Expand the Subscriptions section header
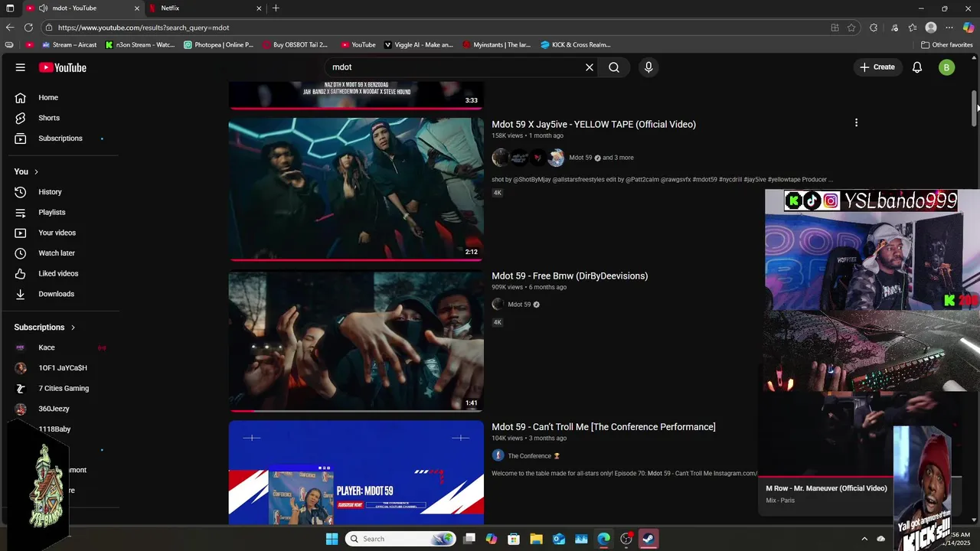The height and width of the screenshot is (551, 980). pyautogui.click(x=44, y=328)
